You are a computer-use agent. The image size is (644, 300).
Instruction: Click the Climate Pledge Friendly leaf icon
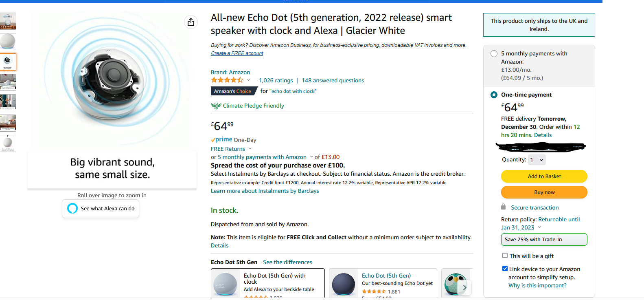tap(216, 106)
